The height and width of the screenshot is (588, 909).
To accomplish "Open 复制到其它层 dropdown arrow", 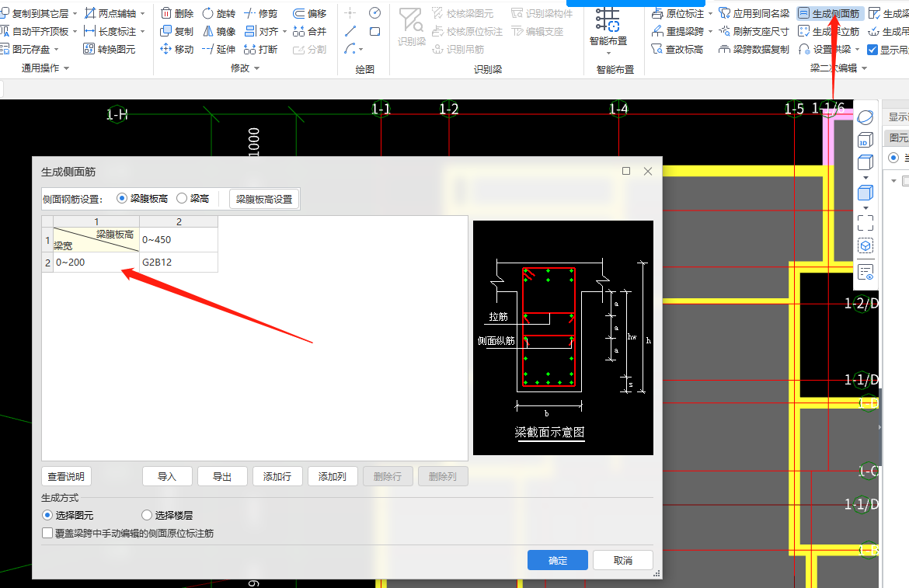I will [75, 13].
